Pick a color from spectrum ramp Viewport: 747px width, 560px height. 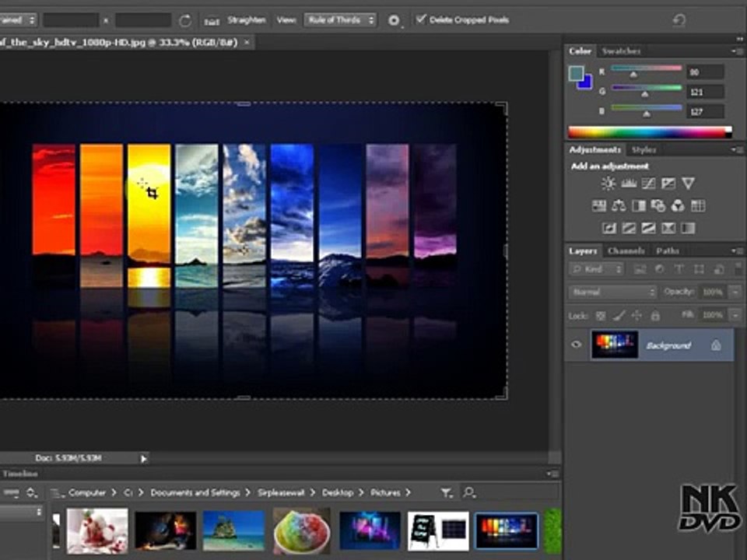(x=650, y=132)
